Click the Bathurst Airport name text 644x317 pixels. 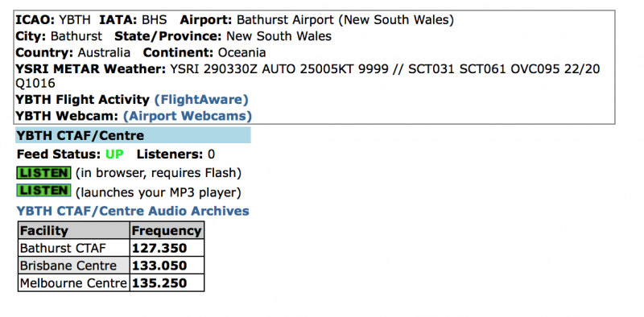tap(345, 19)
